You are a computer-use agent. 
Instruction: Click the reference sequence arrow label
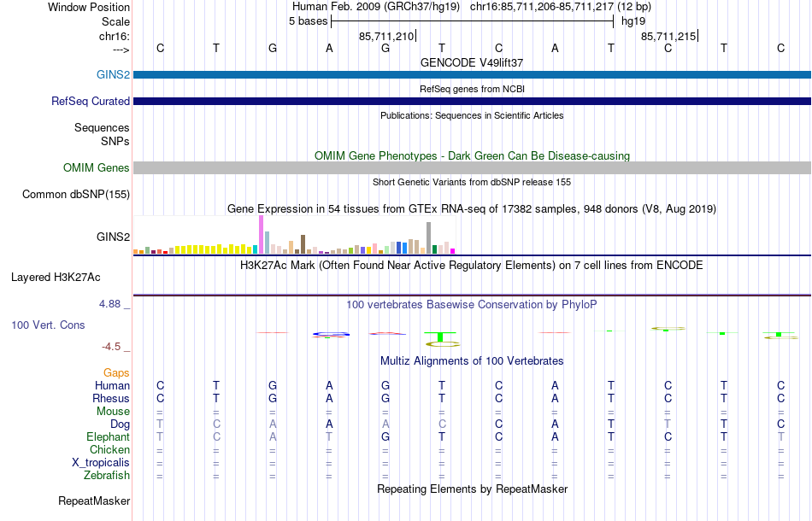pos(121,50)
